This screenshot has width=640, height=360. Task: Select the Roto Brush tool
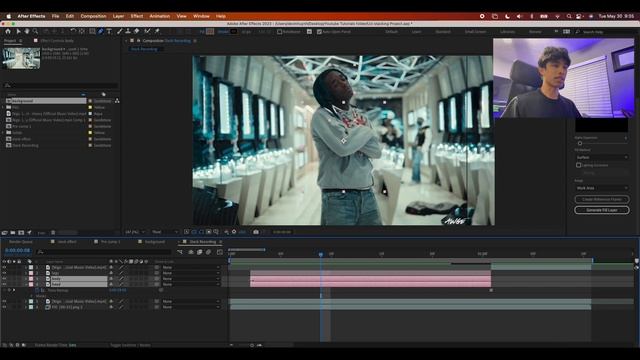tap(147, 31)
